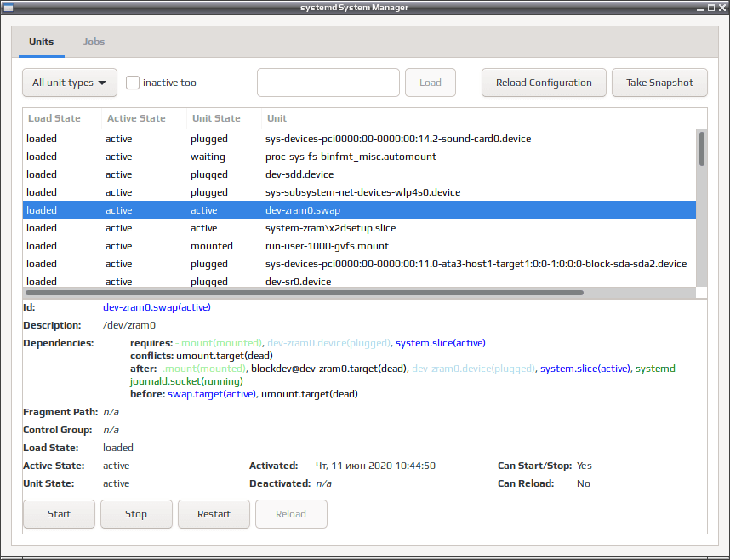Screen dimensions: 730x560
Task: Click mounted state in gvfs.mount row
Action: 211,246
